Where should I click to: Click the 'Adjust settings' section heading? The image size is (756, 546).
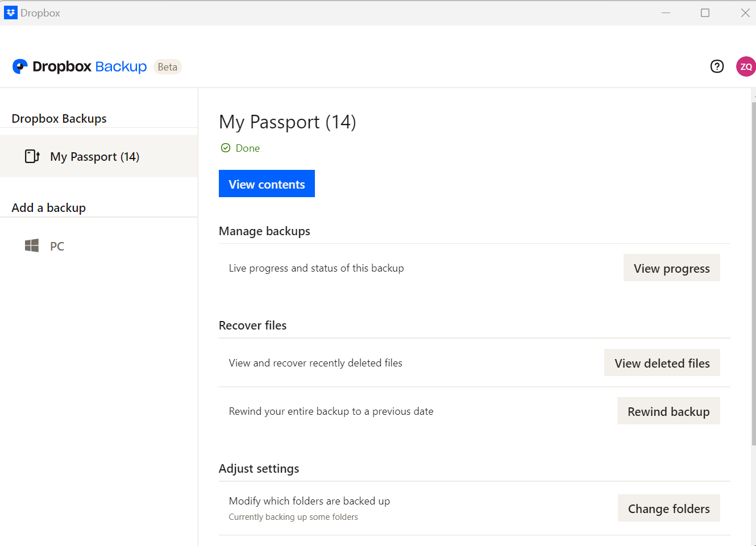259,469
